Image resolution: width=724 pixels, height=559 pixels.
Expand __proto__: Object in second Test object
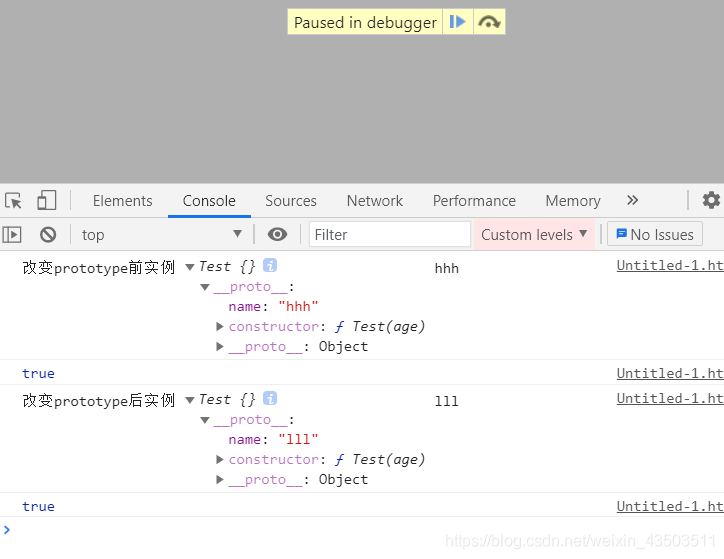(x=220, y=480)
